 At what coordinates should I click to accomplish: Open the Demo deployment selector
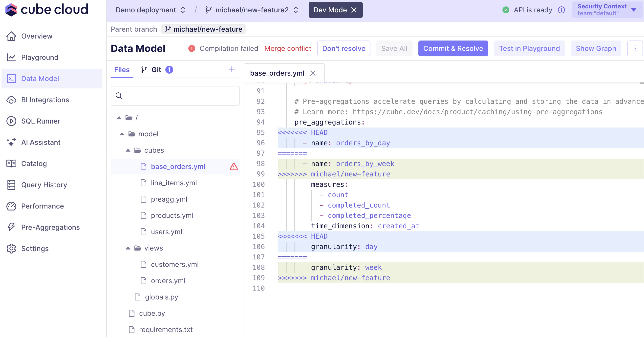[x=150, y=10]
